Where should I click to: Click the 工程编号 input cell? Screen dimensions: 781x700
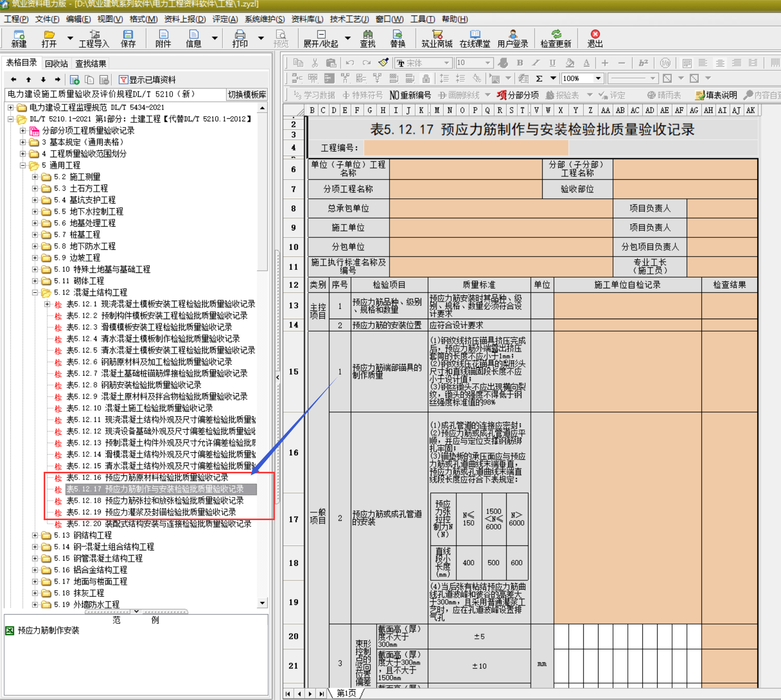click(x=466, y=148)
